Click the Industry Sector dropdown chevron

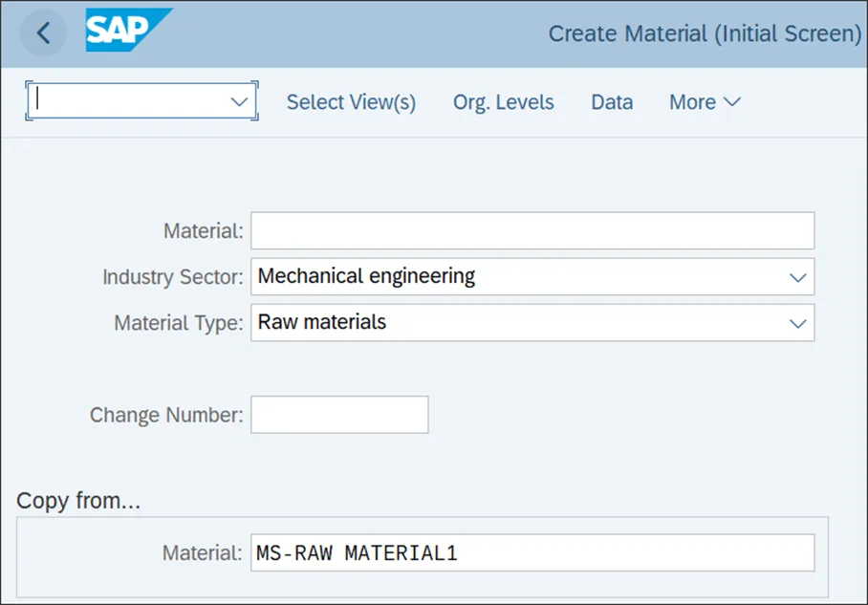(797, 277)
